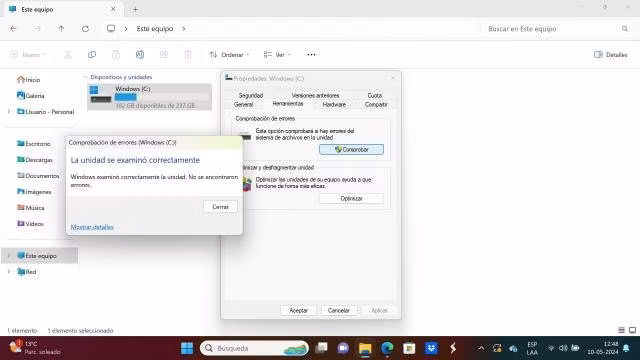
Task: Open the Ver dropdown
Action: coord(277,54)
